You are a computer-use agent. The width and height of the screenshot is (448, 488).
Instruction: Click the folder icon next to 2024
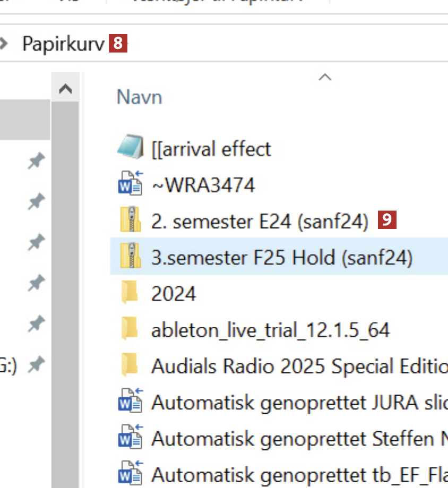pyautogui.click(x=130, y=293)
